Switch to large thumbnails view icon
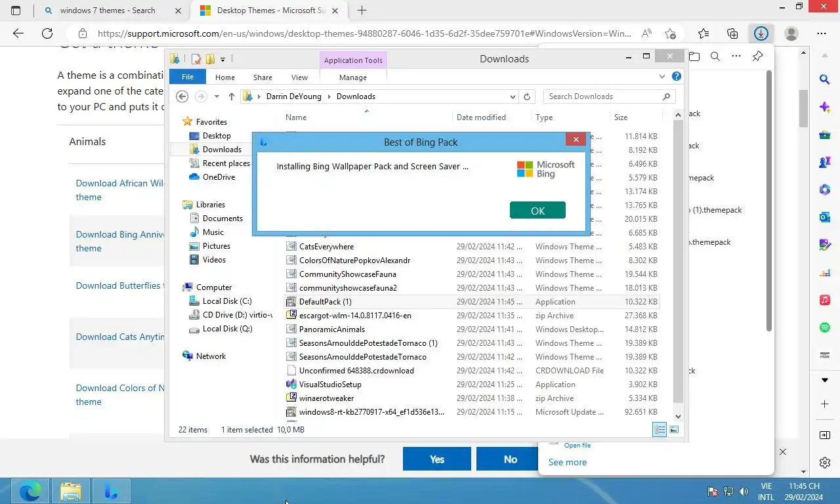This screenshot has width=840, height=504. pos(674,430)
